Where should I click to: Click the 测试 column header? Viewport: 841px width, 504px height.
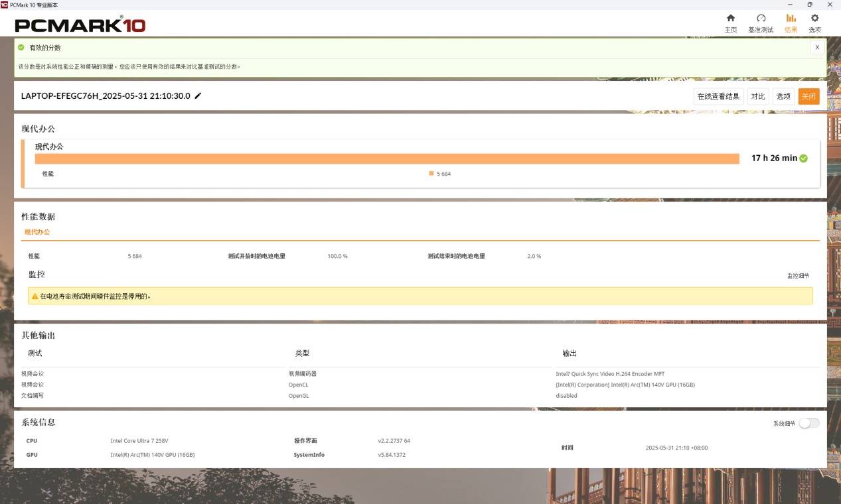pyautogui.click(x=35, y=353)
